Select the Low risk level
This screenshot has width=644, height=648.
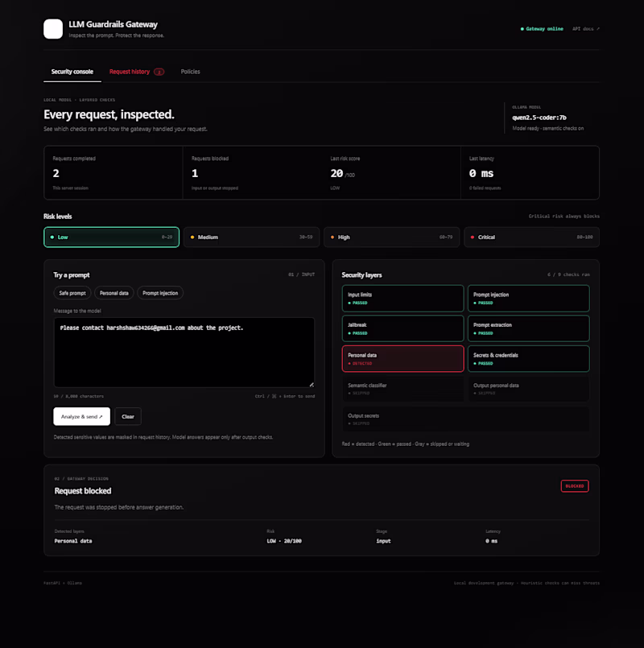(x=112, y=237)
